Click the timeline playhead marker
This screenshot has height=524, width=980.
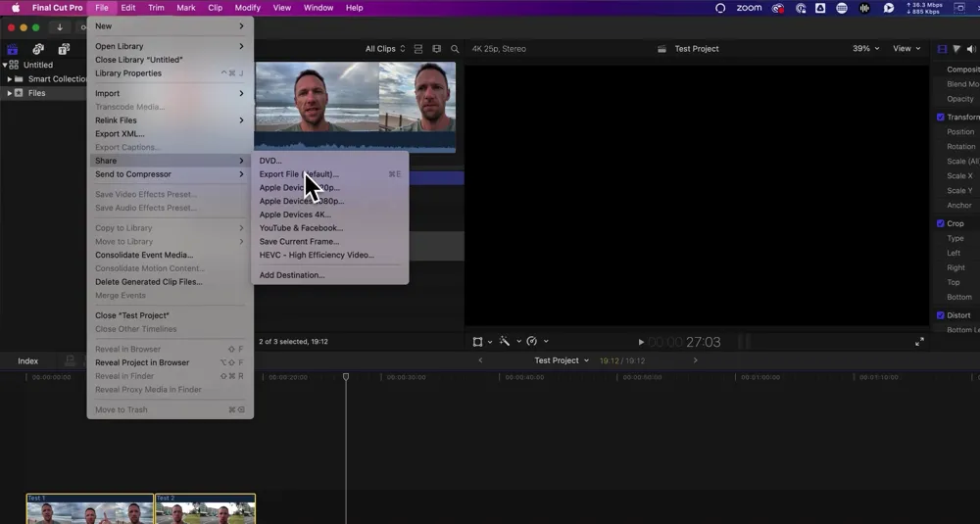346,377
